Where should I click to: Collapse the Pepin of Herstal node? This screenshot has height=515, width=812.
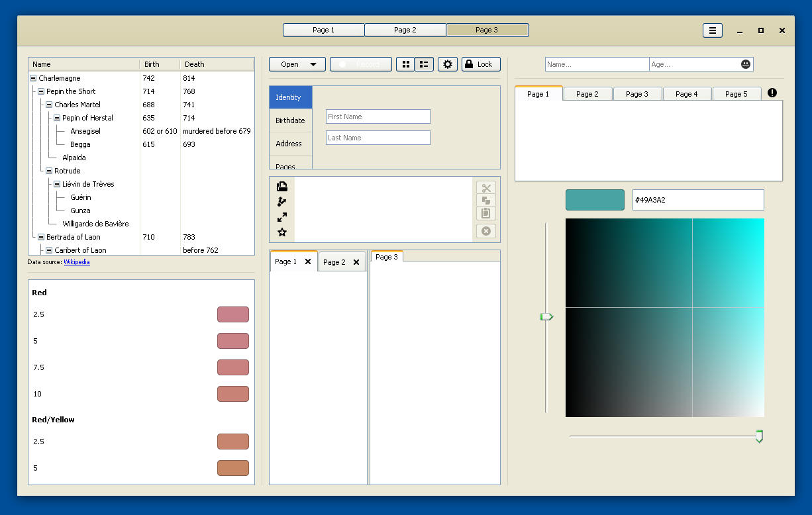[x=57, y=118]
